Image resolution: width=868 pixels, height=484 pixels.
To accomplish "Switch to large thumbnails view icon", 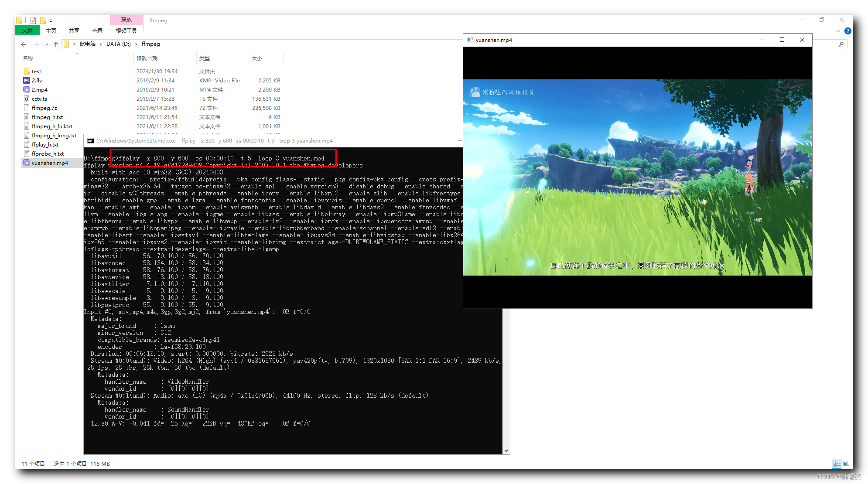I will pos(846,464).
